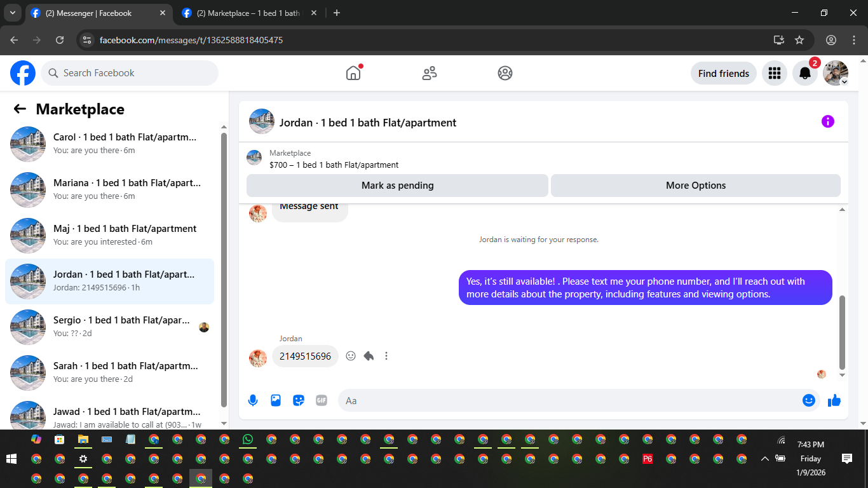Open Carol's 1 bed 1 bath conversation
Image resolution: width=868 pixels, height=488 pixels.
pyautogui.click(x=109, y=144)
